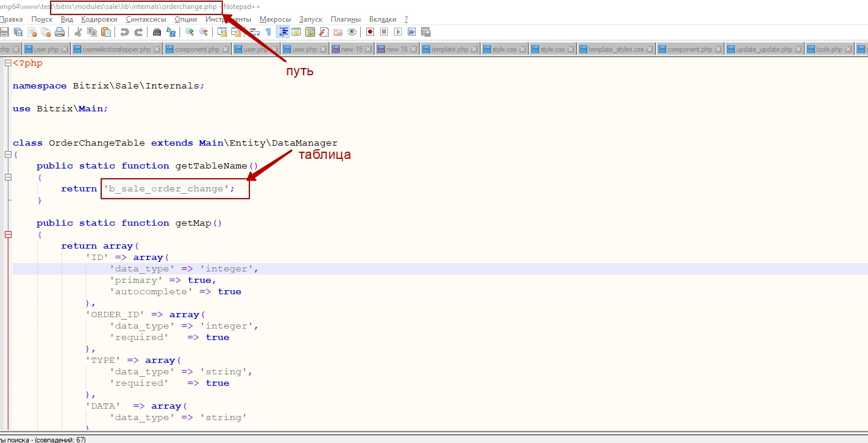
Task: Switch to the tools.php tab
Action: 829,49
